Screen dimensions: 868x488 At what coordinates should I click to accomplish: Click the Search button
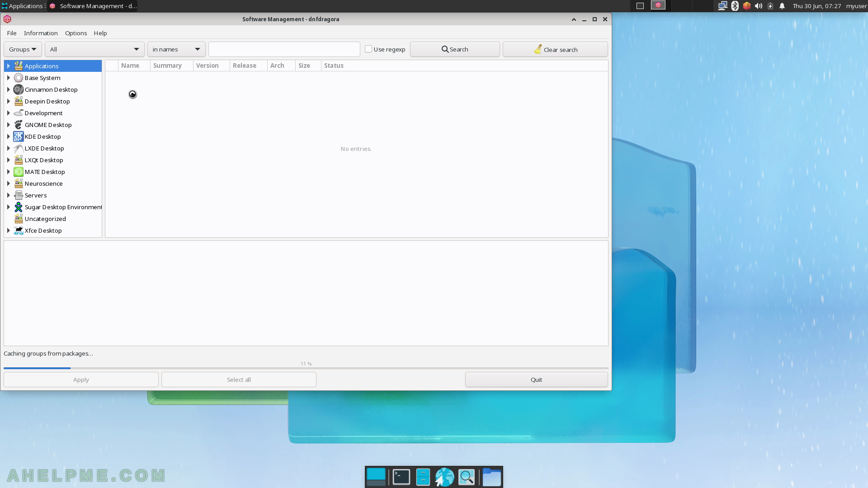(455, 49)
